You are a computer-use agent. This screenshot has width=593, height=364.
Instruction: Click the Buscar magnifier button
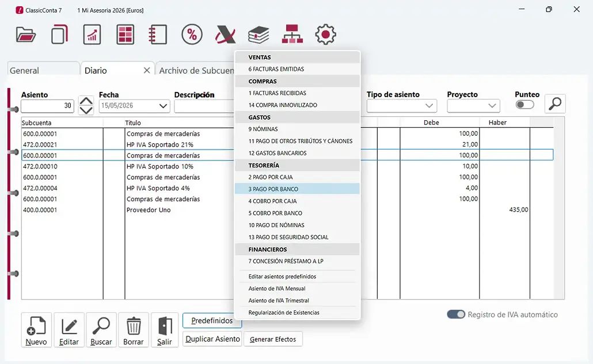click(101, 330)
